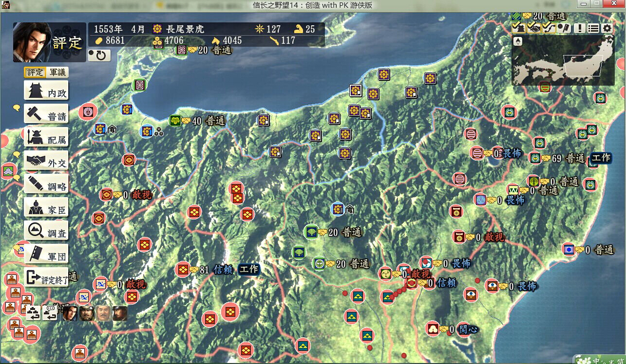
Task: Click the speech-bubble tree back-arrow icon
Action: [x=50, y=313]
